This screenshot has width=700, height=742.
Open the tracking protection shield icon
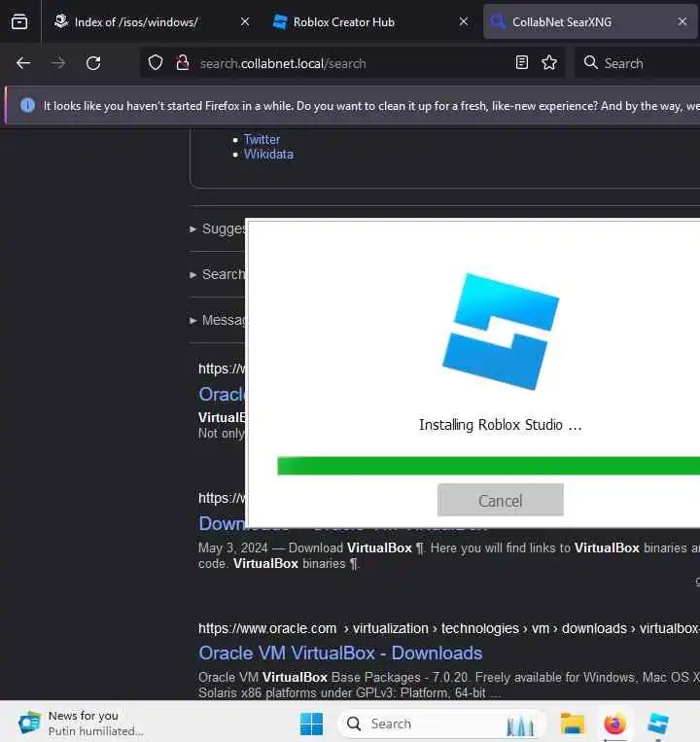click(x=156, y=62)
